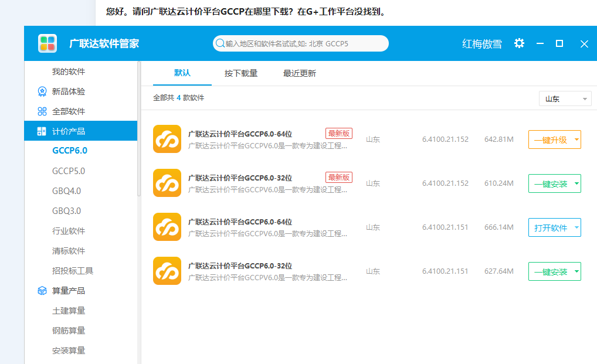Expand the 一键升级 button dropdown arrow
This screenshot has width=597, height=364.
click(x=576, y=140)
